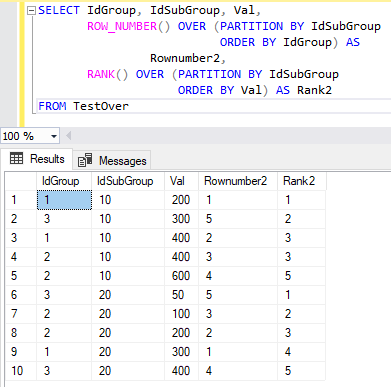Select the Rownumber2 column header
The height and width of the screenshot is (387, 391).
coord(238,181)
